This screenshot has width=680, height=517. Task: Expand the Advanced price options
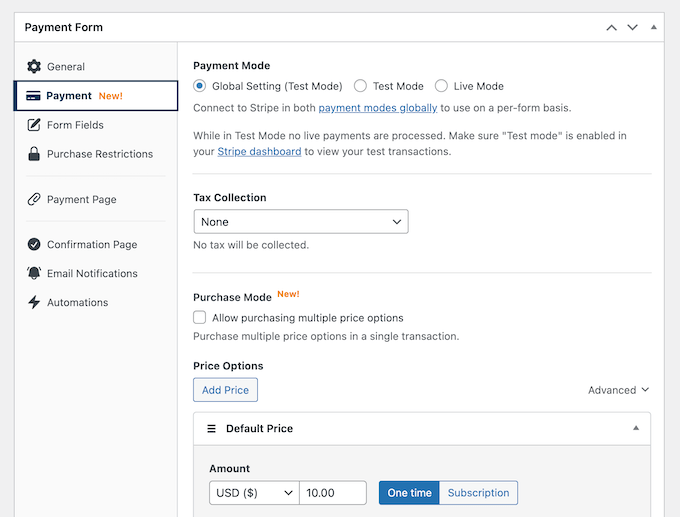click(x=618, y=390)
